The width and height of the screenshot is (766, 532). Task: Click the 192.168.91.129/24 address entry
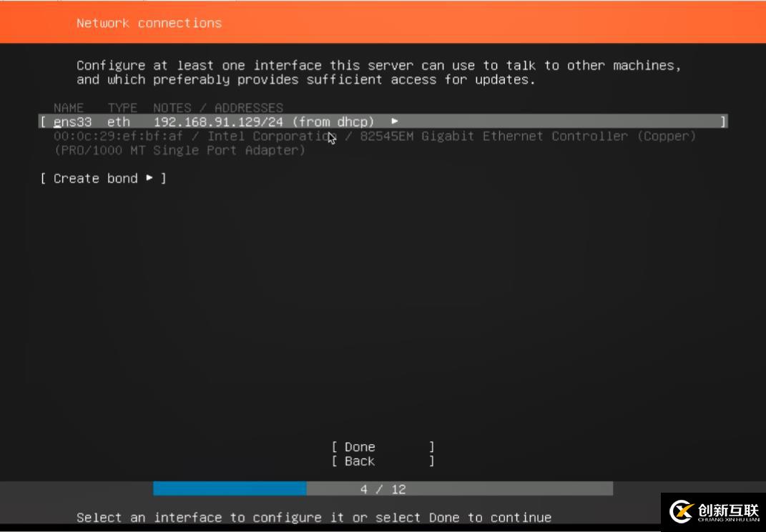click(x=218, y=122)
